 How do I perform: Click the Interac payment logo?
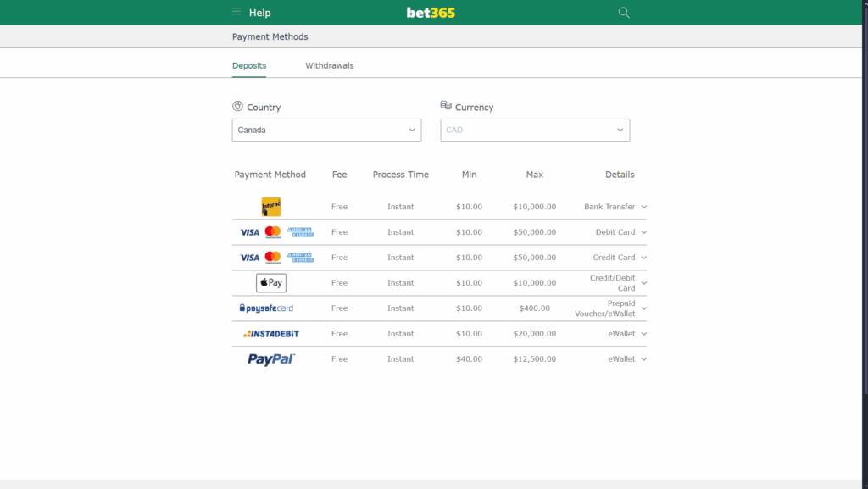[x=270, y=206]
